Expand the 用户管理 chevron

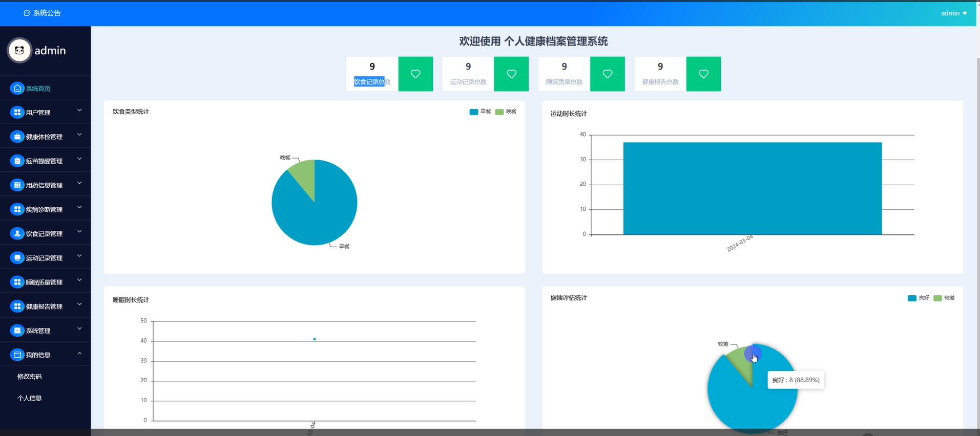79,111
